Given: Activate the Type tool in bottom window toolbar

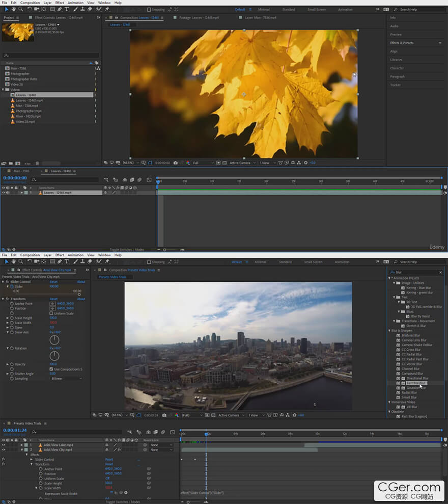Looking at the screenshot, I should click(x=67, y=261).
